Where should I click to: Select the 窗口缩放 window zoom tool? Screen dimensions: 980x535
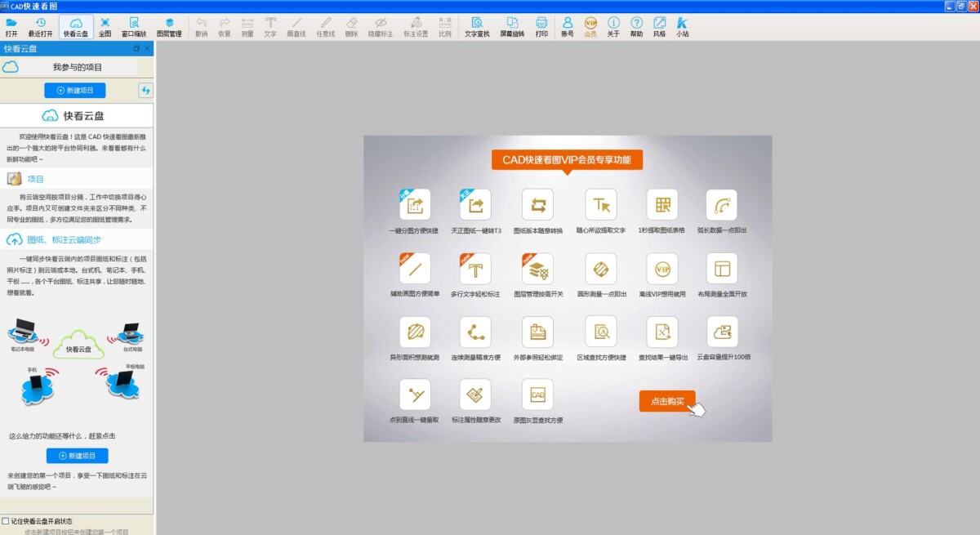tap(134, 27)
